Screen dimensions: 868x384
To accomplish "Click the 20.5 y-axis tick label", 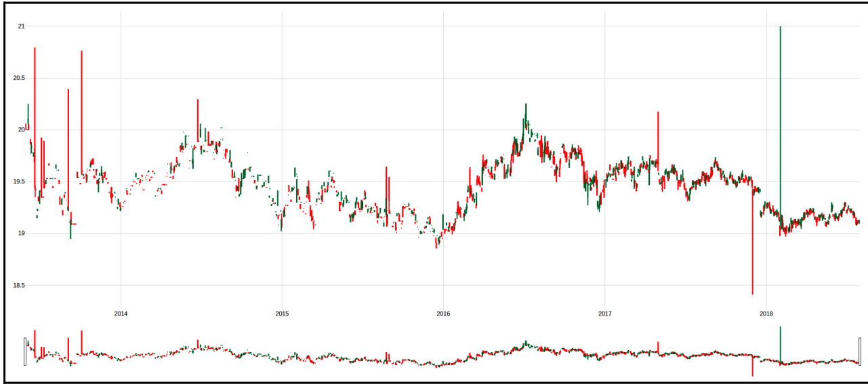I will [x=19, y=78].
